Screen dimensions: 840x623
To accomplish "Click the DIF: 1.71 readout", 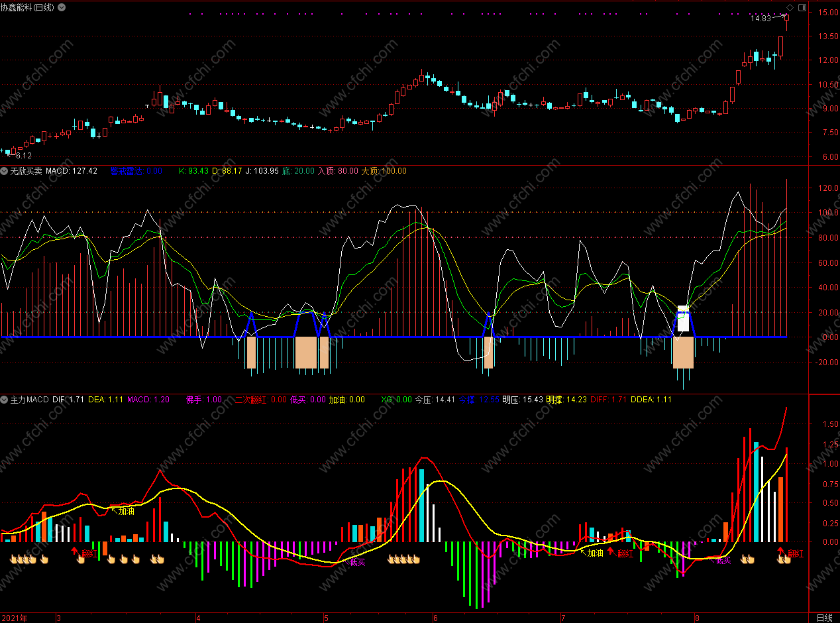I will (x=68, y=400).
